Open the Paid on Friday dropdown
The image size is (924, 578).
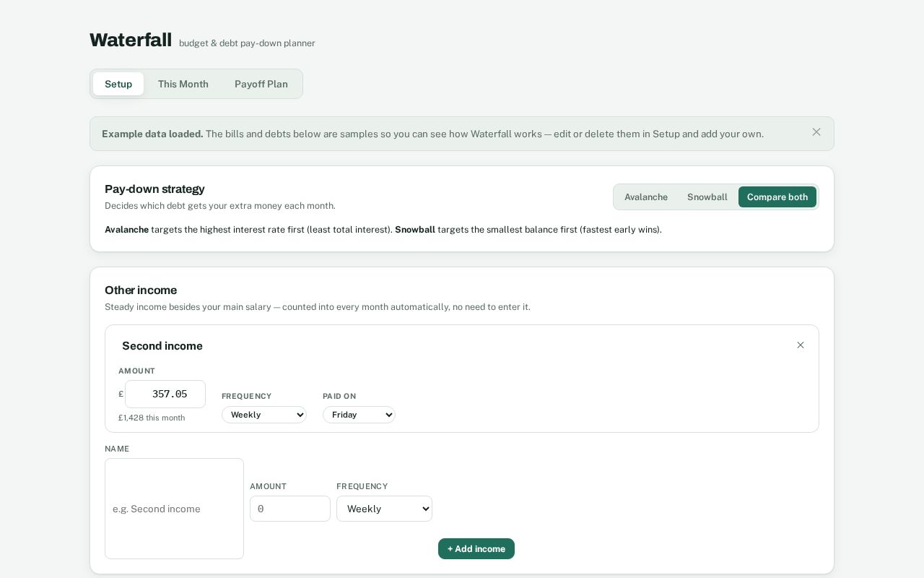click(x=359, y=415)
